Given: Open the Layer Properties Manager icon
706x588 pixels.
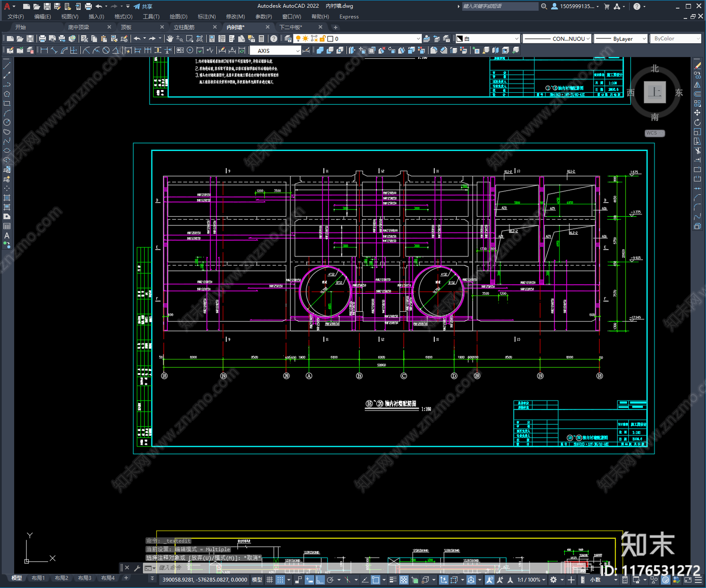Looking at the screenshot, I should (x=288, y=39).
